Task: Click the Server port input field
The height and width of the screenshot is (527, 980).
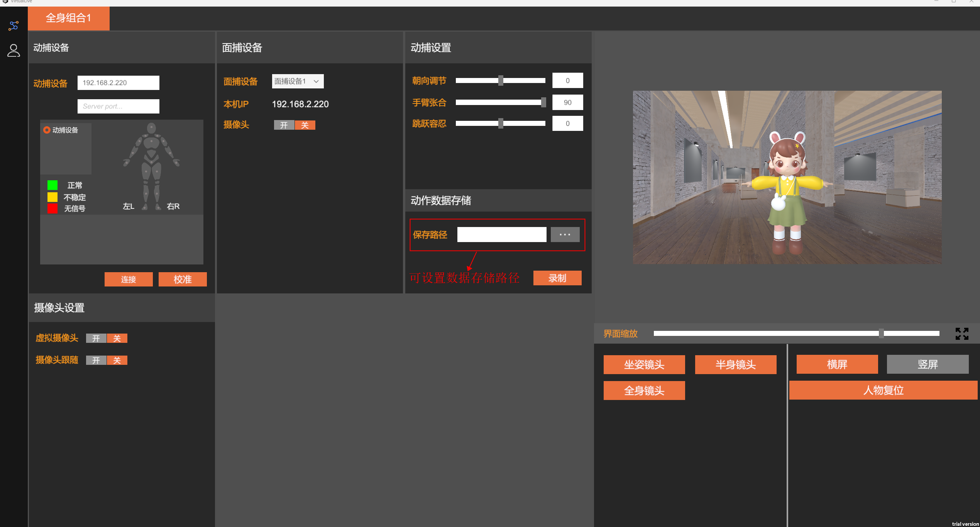Action: pos(118,106)
